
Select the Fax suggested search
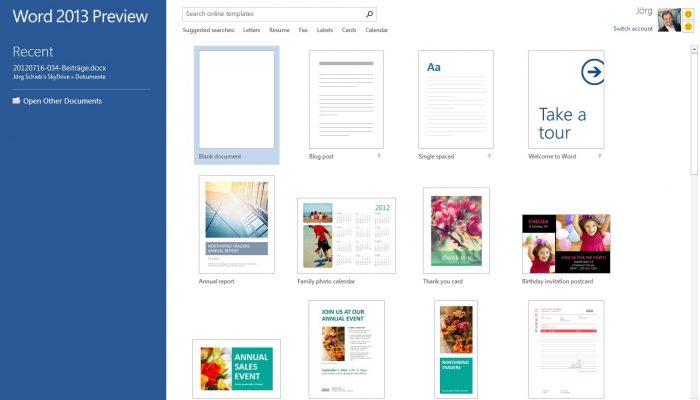click(303, 30)
